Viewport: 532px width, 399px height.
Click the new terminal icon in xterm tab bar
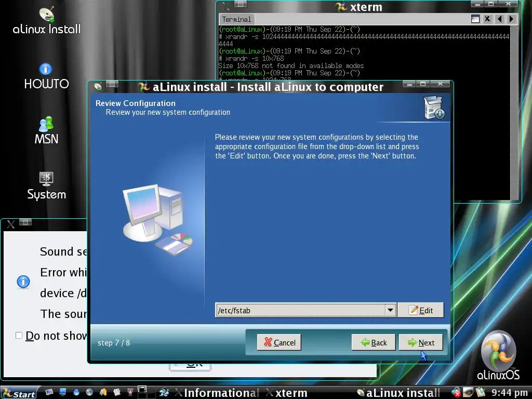tap(475, 19)
